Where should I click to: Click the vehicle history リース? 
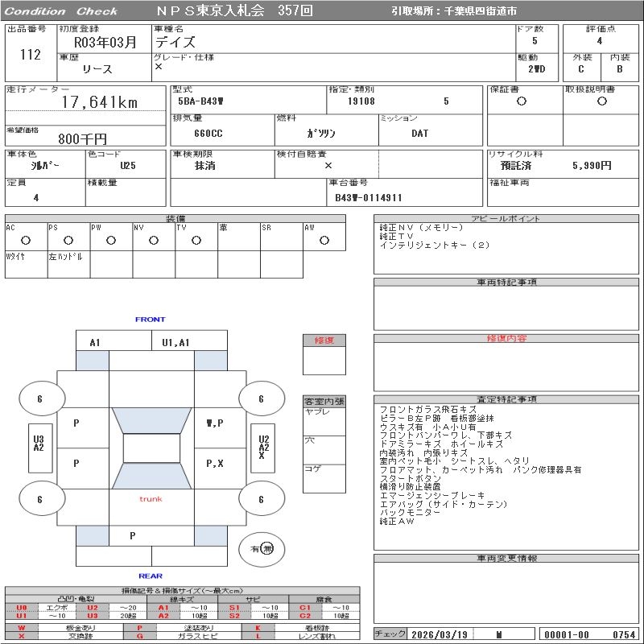97,69
